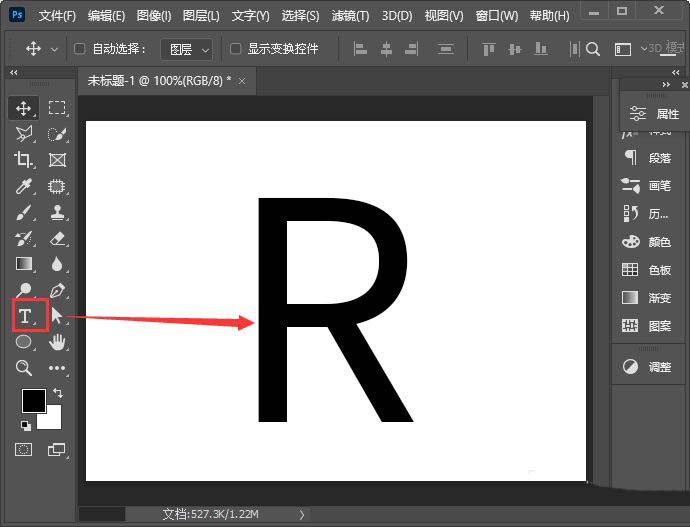
Task: Select the Dodge tool
Action: [x=24, y=290]
